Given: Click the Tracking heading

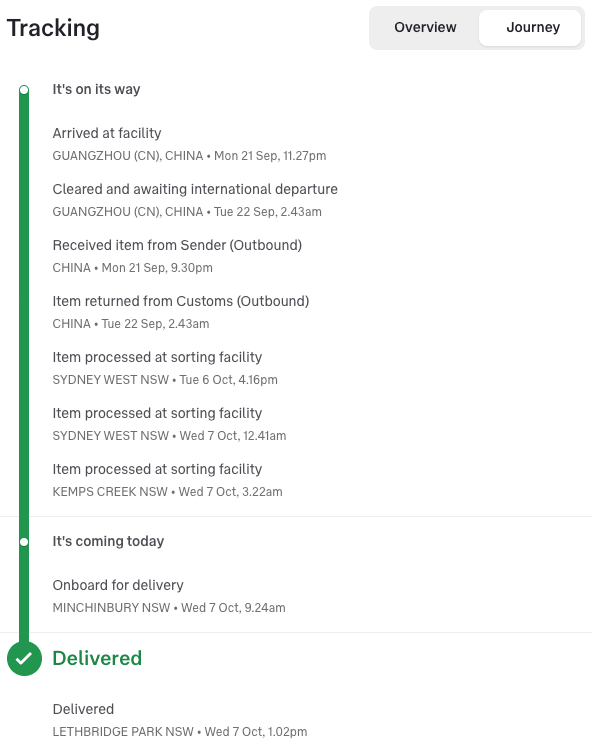Looking at the screenshot, I should [x=53, y=28].
